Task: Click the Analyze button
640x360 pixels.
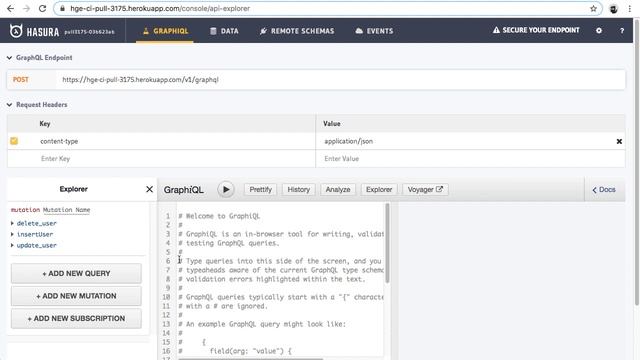Action: (338, 189)
